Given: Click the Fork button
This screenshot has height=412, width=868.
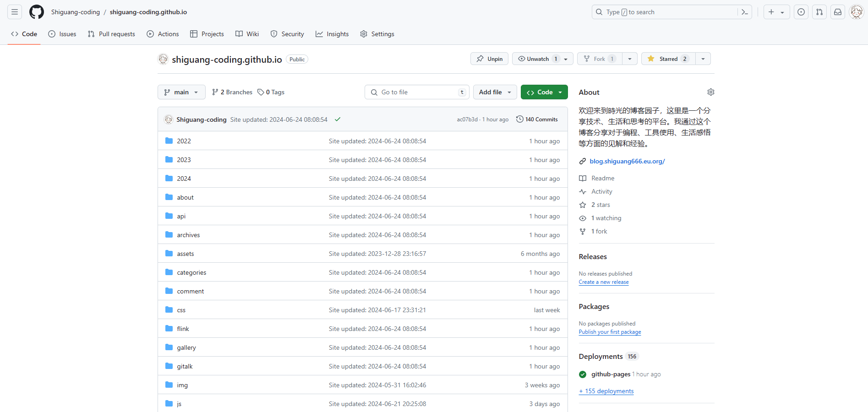Looking at the screenshot, I should coord(600,59).
